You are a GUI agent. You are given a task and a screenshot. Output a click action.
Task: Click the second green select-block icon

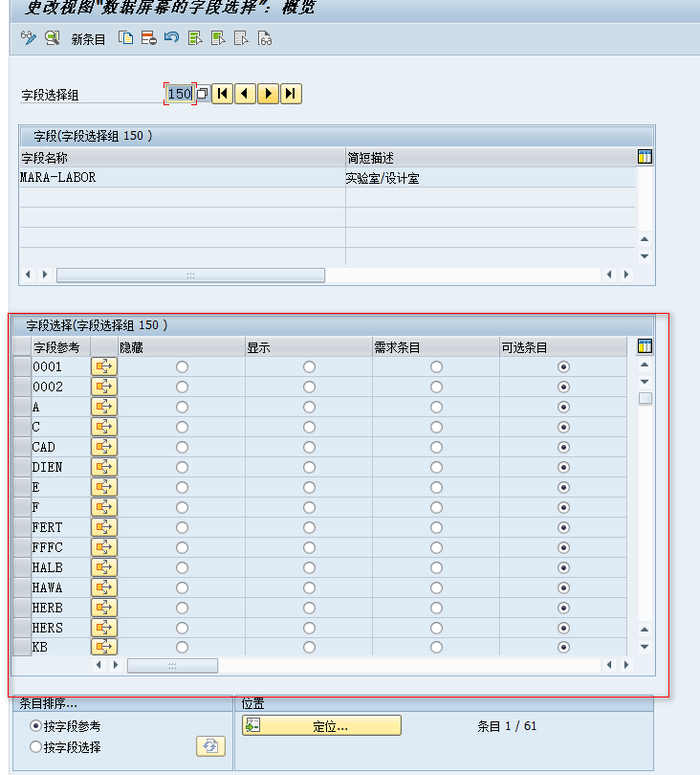click(218, 38)
